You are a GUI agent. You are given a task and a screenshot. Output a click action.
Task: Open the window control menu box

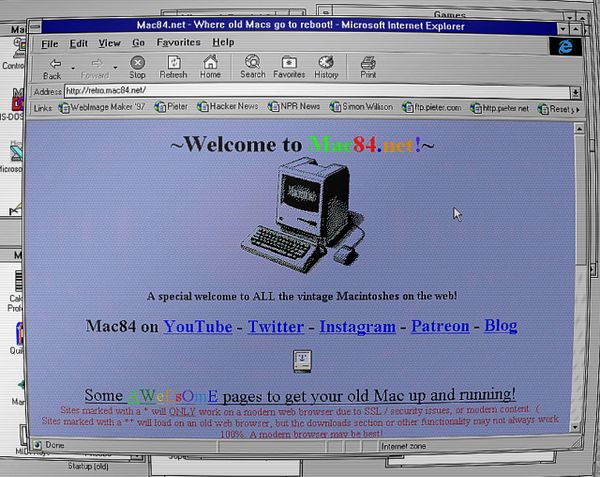(35, 27)
